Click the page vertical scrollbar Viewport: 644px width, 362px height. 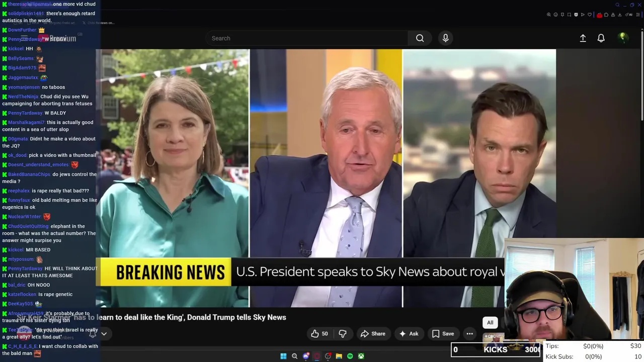[x=642, y=75]
